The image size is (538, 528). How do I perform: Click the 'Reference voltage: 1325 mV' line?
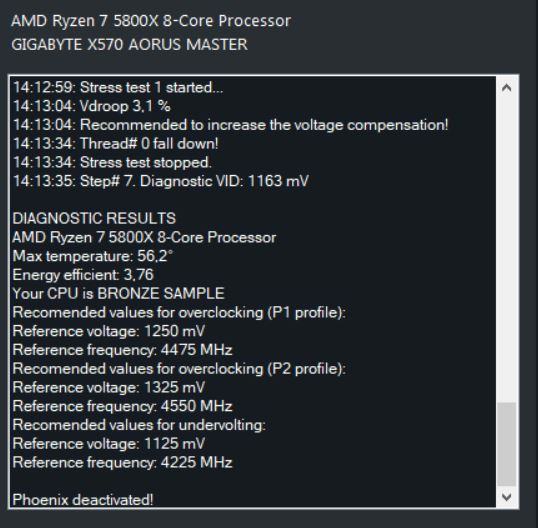coord(109,387)
